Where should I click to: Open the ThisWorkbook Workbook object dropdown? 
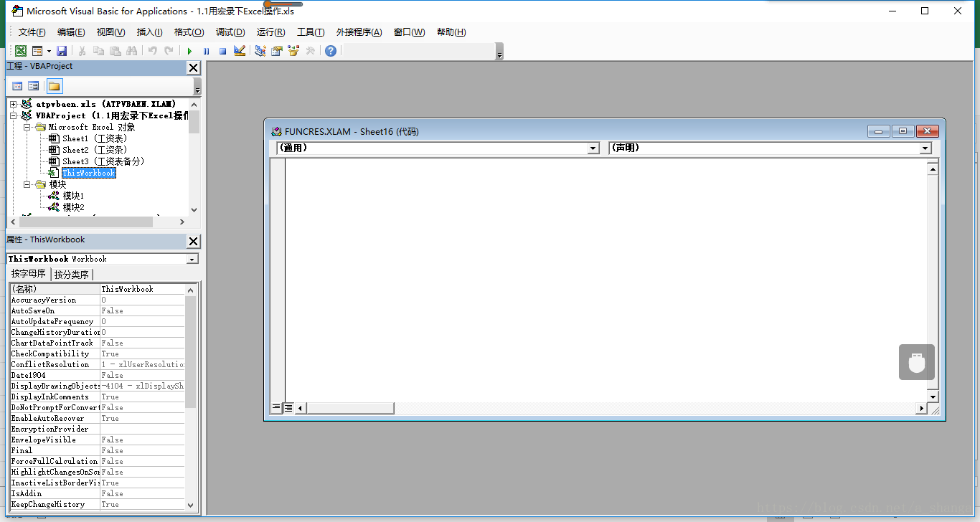[192, 259]
